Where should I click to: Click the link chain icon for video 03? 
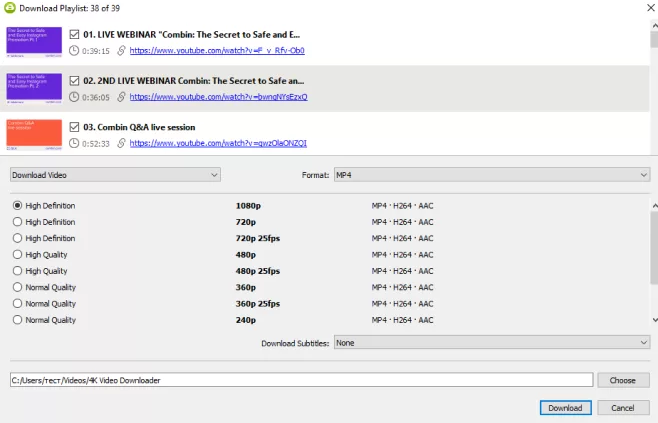coord(121,143)
